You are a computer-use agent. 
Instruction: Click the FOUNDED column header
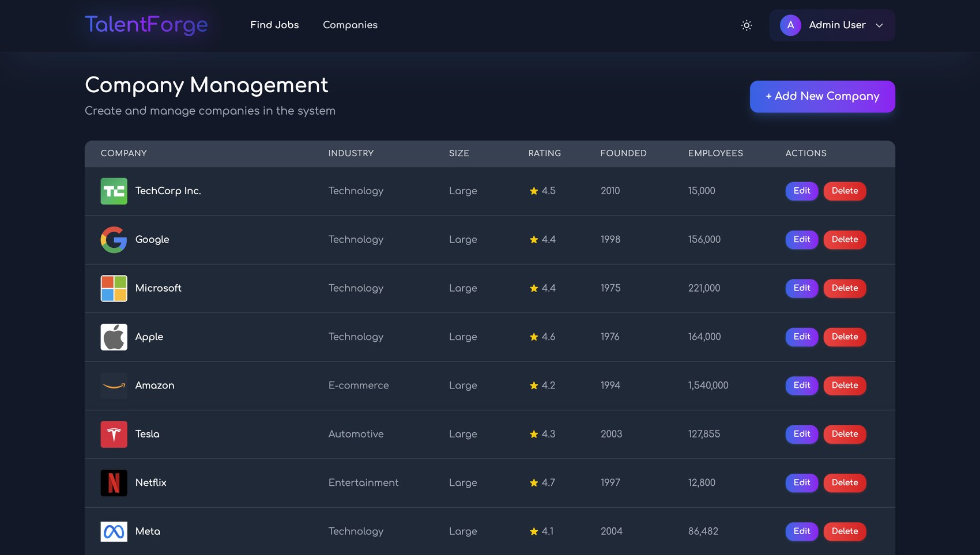point(623,153)
